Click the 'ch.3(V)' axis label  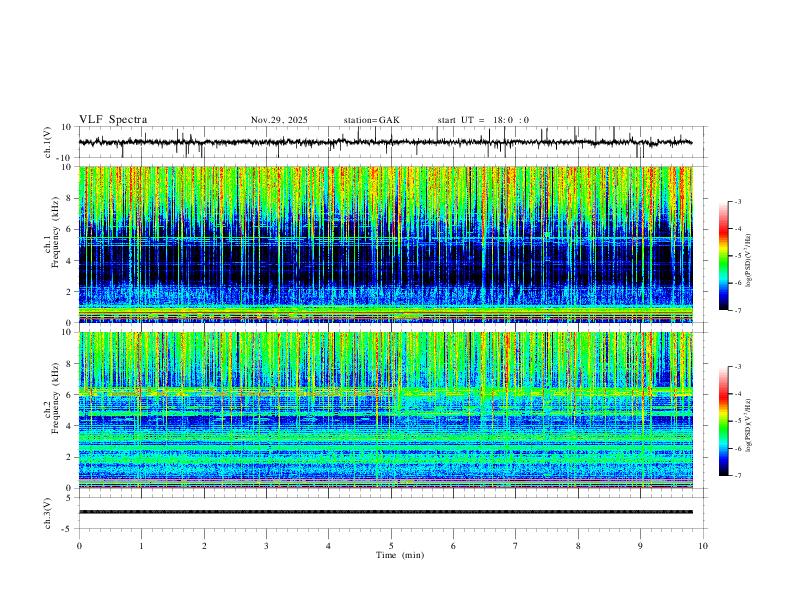point(48,513)
